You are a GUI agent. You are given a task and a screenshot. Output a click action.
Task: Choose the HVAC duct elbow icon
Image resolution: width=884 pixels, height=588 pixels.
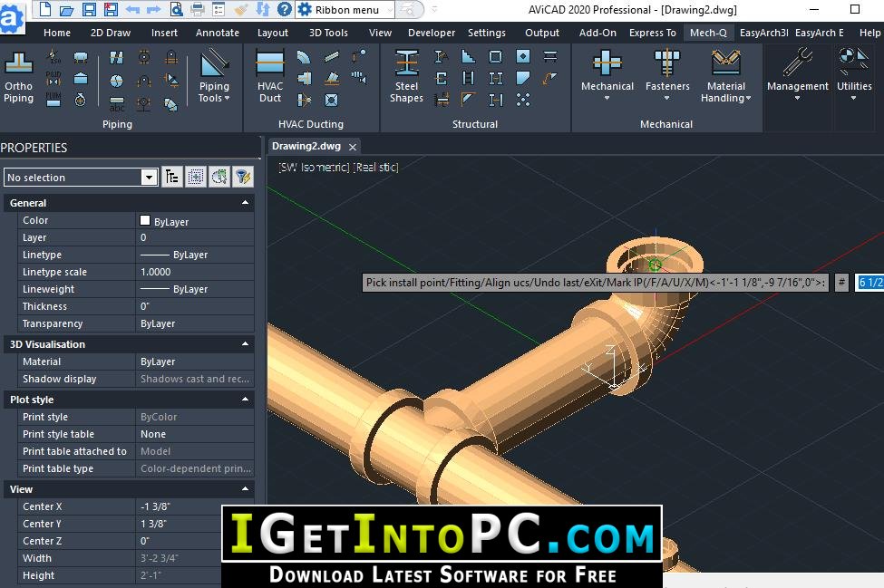coord(304,57)
